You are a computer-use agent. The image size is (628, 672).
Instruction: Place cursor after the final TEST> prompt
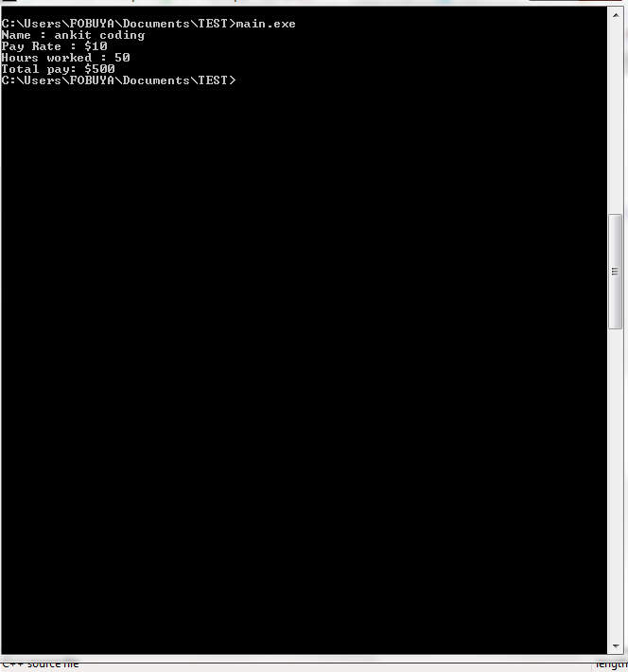point(238,80)
